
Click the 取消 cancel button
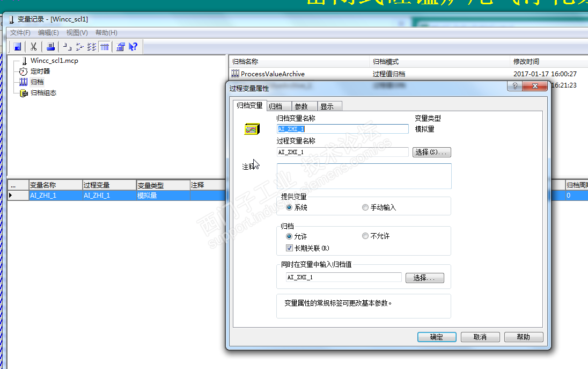(480, 337)
